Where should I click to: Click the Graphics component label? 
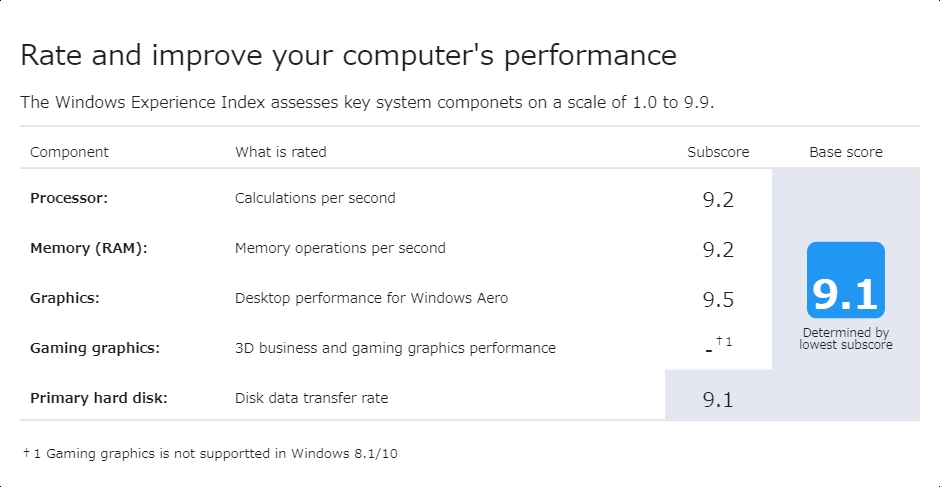click(x=65, y=298)
